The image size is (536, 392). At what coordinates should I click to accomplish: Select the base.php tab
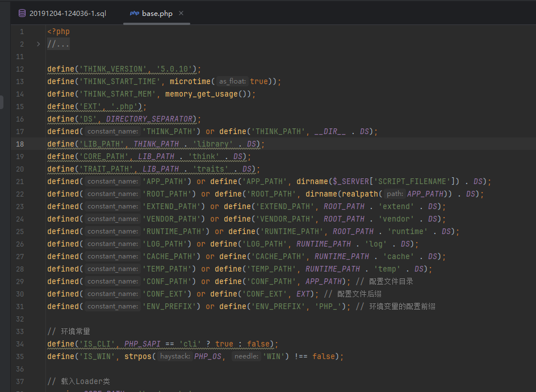pos(157,13)
